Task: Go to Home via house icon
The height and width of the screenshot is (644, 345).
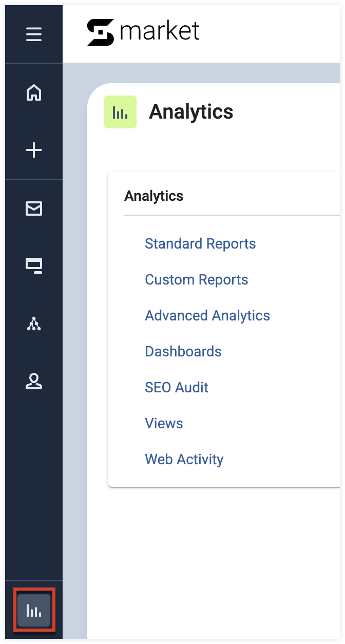Action: coord(34,93)
